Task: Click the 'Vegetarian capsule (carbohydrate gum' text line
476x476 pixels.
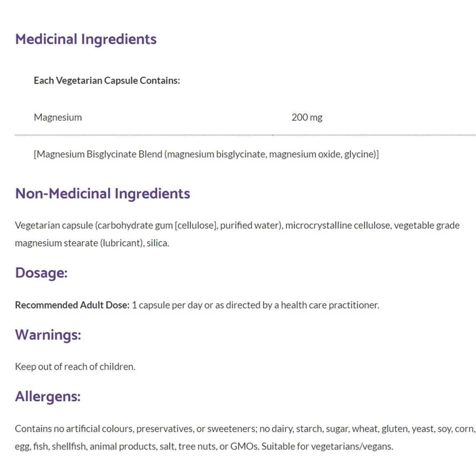Action: pos(237,226)
